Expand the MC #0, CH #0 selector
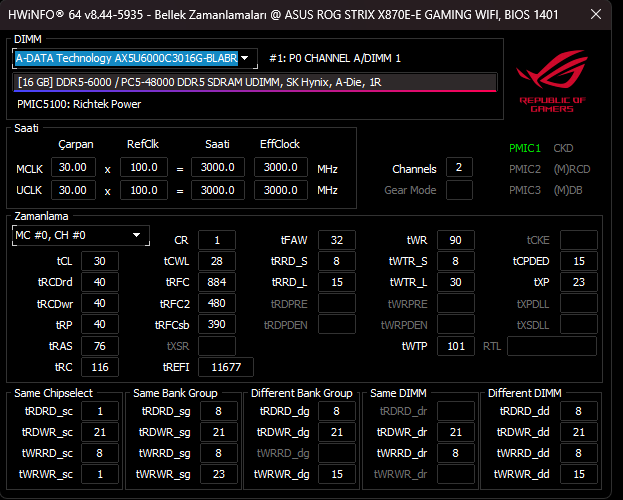The image size is (623, 500). click(x=81, y=235)
